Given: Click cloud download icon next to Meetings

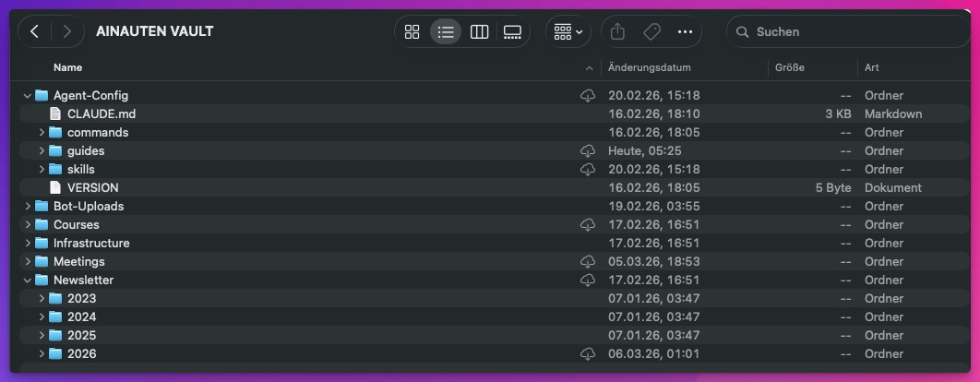Looking at the screenshot, I should [587, 261].
